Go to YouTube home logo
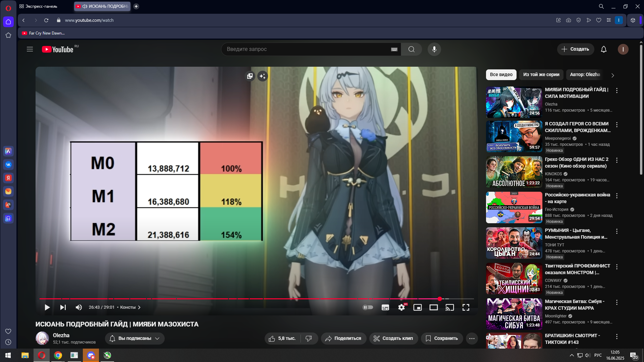The image size is (644, 362). coord(57,49)
